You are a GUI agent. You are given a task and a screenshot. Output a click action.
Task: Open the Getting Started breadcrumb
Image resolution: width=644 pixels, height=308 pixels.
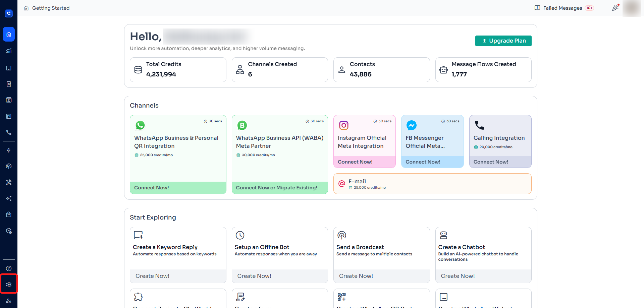point(51,8)
